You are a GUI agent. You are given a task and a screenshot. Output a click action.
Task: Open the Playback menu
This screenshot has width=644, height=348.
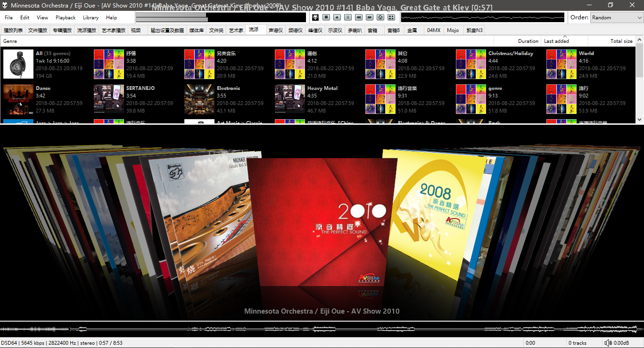click(66, 17)
